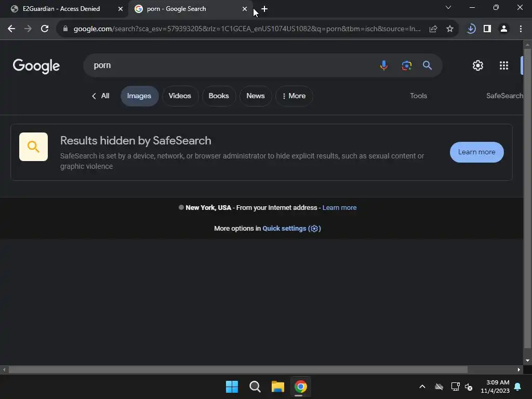Open the notifications bell icon
Screen dimensions: 532x399
point(518,387)
